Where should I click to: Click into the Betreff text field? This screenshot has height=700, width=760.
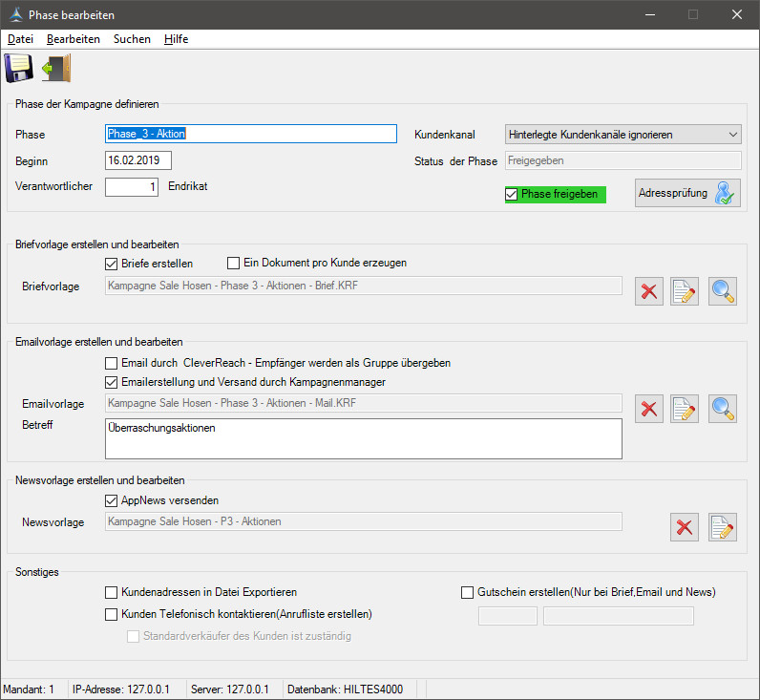[x=363, y=438]
